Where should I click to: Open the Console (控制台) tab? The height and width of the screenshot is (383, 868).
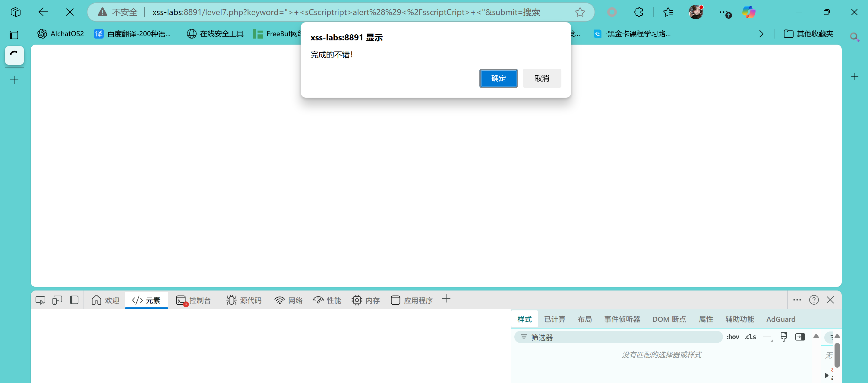194,300
